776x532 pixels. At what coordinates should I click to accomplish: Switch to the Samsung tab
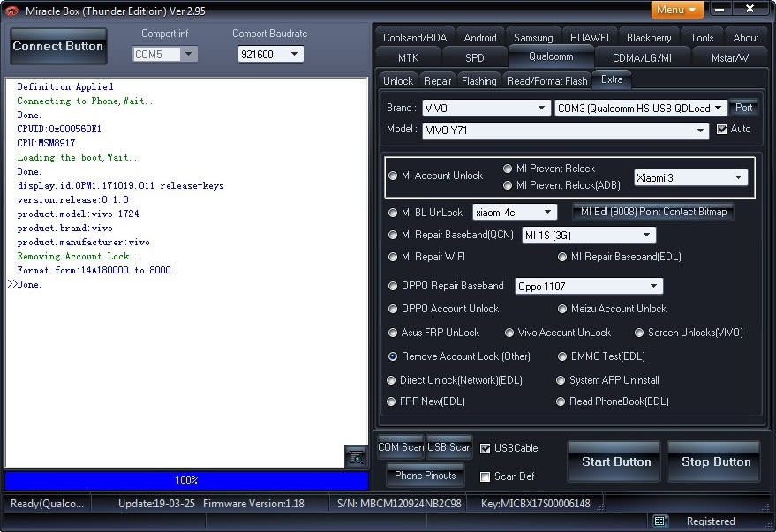[x=533, y=38]
